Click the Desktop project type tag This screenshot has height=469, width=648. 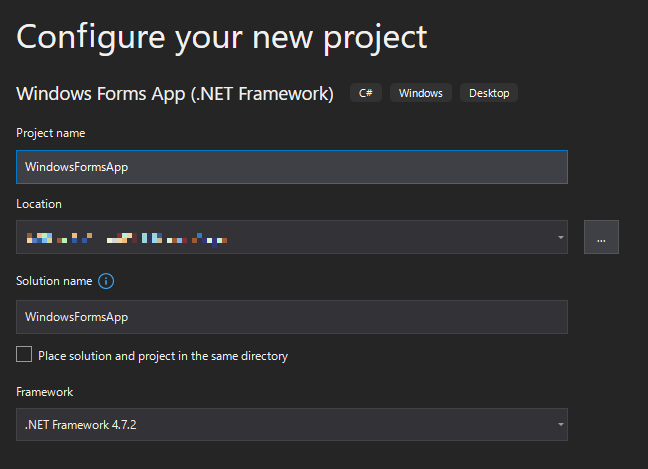coord(489,93)
